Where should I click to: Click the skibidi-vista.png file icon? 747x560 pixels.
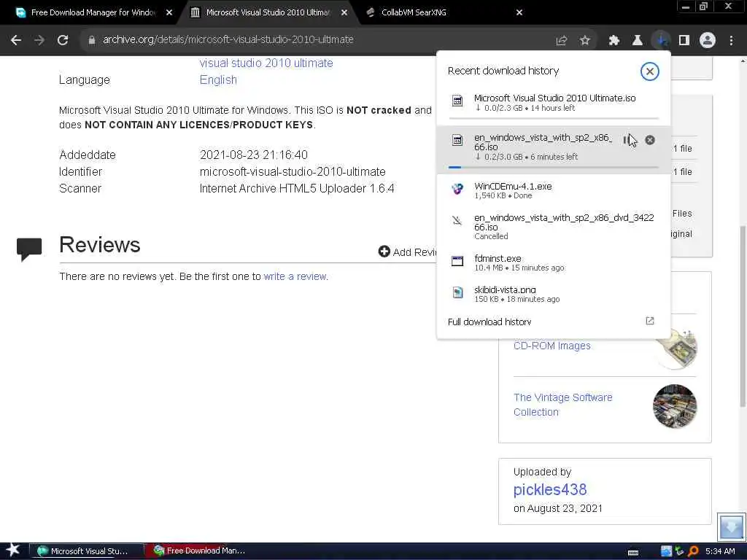click(x=457, y=292)
